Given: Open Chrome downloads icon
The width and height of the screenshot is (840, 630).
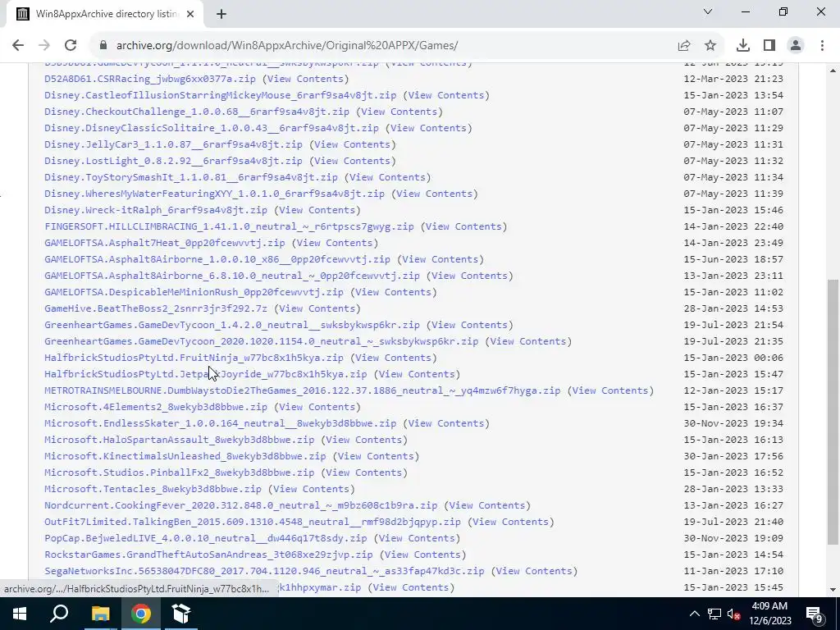Looking at the screenshot, I should click(x=743, y=46).
